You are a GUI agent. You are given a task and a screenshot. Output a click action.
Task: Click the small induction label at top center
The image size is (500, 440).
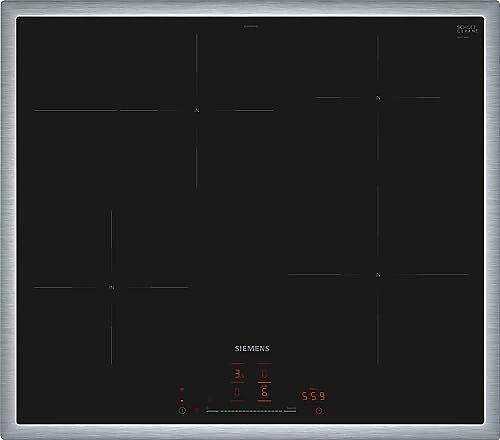(x=251, y=26)
